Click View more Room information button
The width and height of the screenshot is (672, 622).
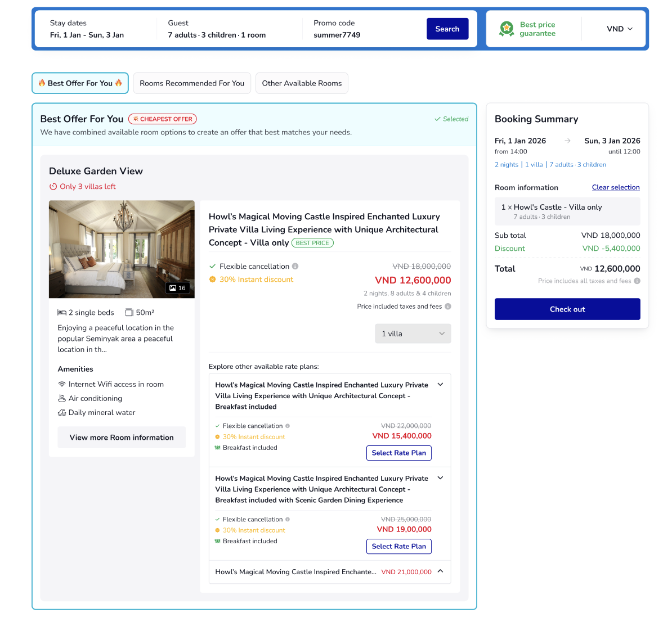[x=122, y=438]
